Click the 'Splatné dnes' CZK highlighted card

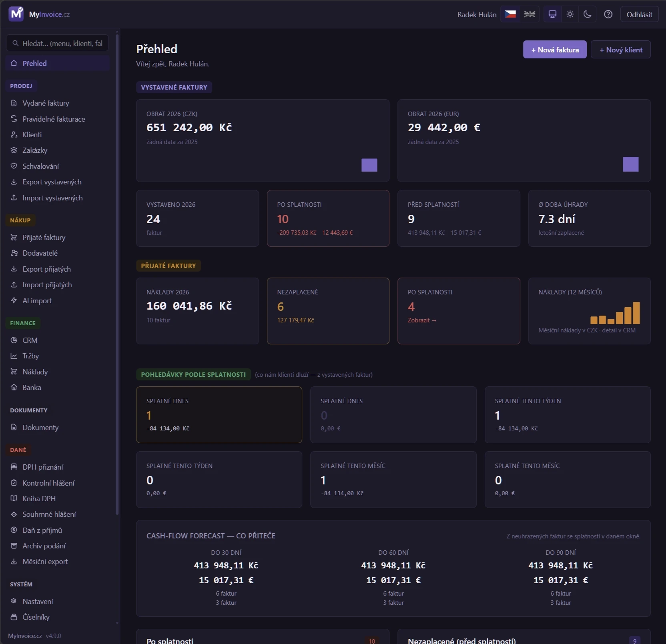(219, 415)
